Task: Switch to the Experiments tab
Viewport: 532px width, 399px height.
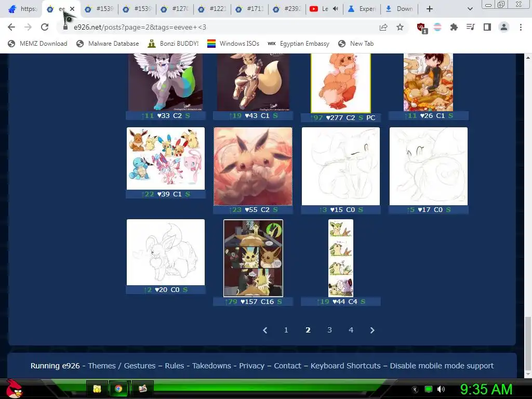Action: pyautogui.click(x=362, y=9)
